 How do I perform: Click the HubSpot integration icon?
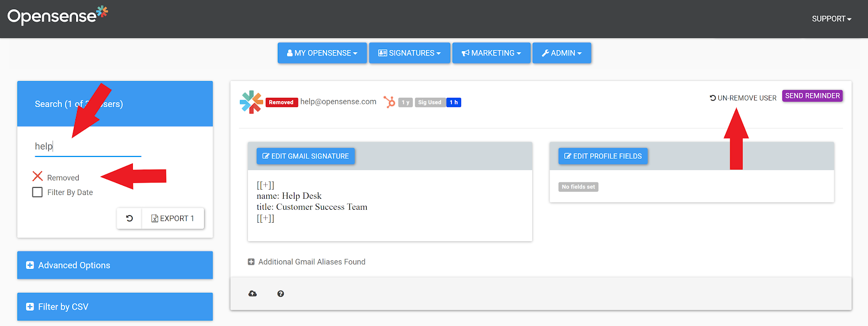click(x=390, y=102)
